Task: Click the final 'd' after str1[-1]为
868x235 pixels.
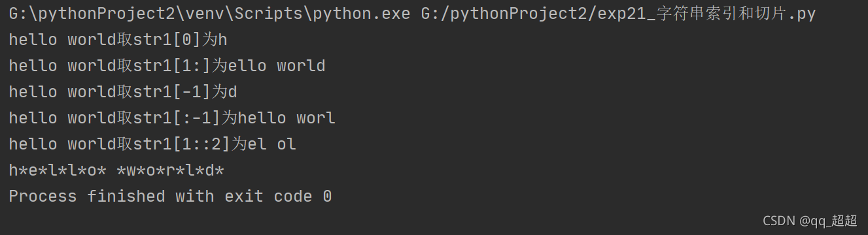Action: pyautogui.click(x=232, y=92)
